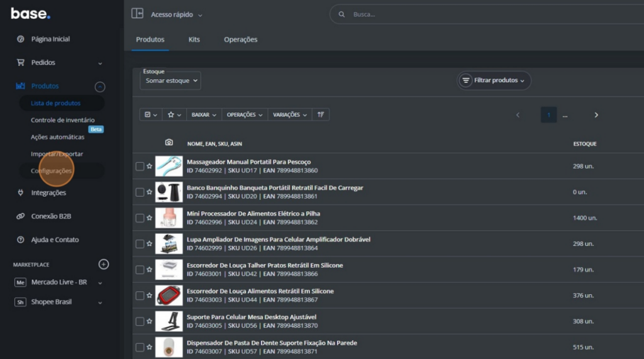
Task: Check the box for Mini Processador De Alimentos
Action: pos(140,218)
